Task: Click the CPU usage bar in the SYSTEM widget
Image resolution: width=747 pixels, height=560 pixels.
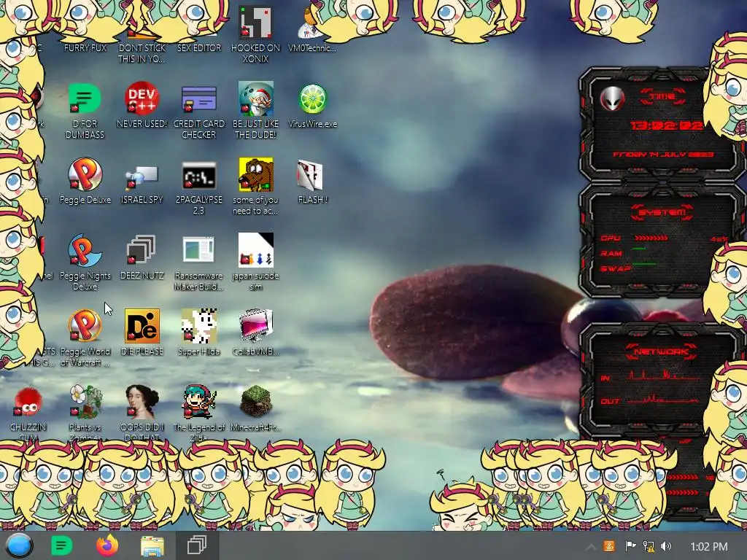Action: pyautogui.click(x=651, y=238)
